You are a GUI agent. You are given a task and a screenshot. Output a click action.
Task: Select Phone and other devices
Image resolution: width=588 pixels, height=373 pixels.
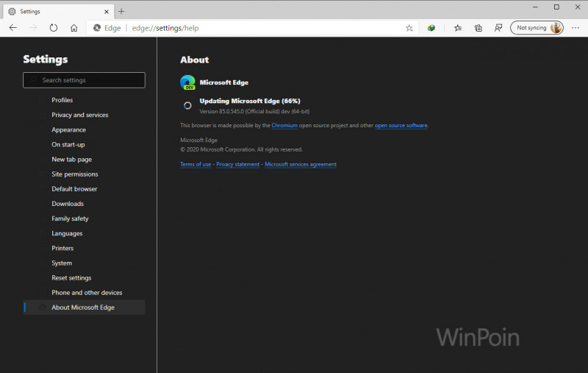point(87,293)
